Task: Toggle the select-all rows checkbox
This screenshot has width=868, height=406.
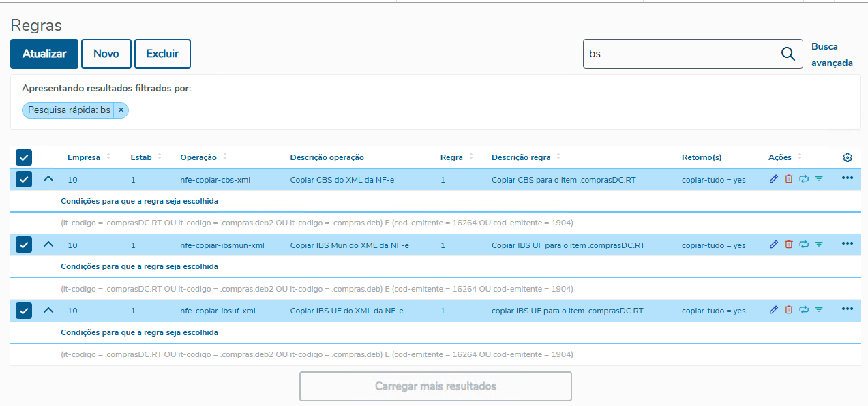Action: click(24, 157)
